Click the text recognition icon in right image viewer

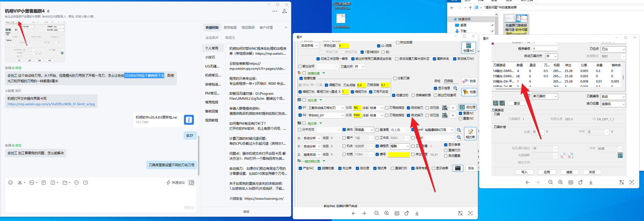tap(632, 182)
